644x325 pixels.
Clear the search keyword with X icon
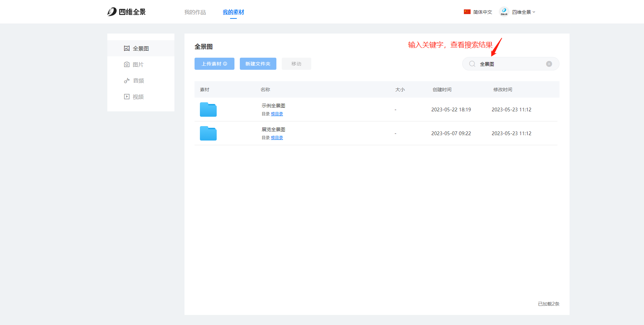click(549, 64)
